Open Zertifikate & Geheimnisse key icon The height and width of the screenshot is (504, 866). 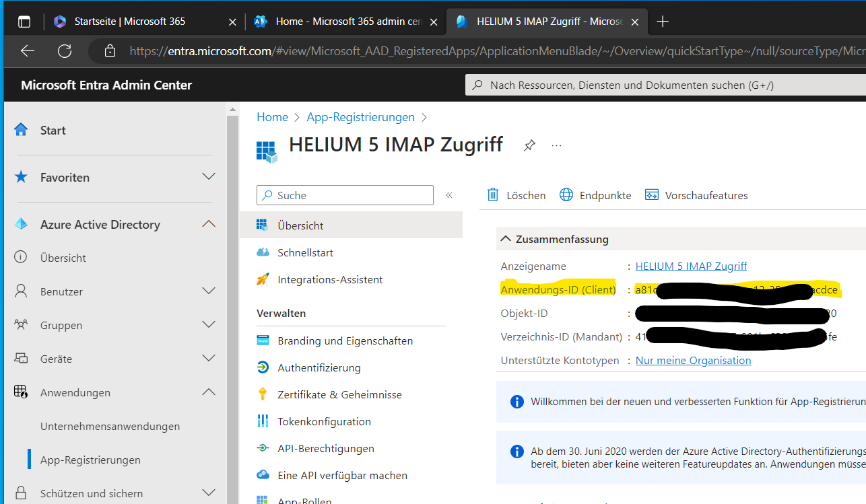[x=263, y=394]
